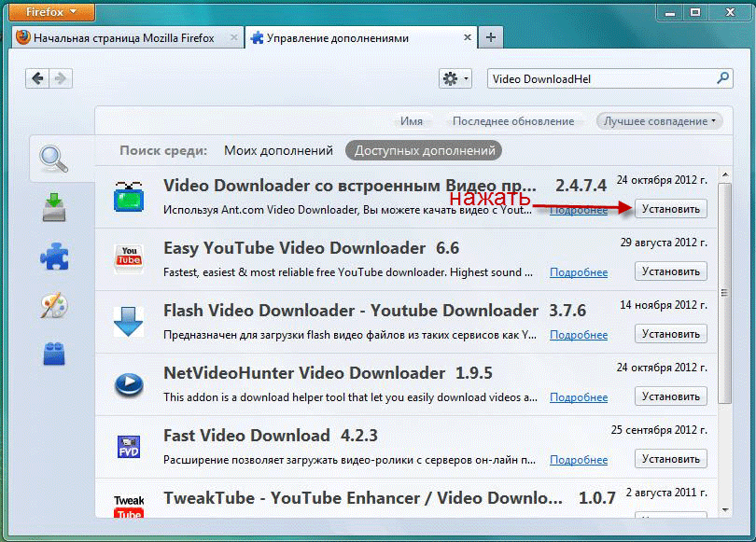Viewport: 756px width, 542px height.
Task: Install Video Downloader 2.4.7.4 via Установить
Action: point(671,209)
